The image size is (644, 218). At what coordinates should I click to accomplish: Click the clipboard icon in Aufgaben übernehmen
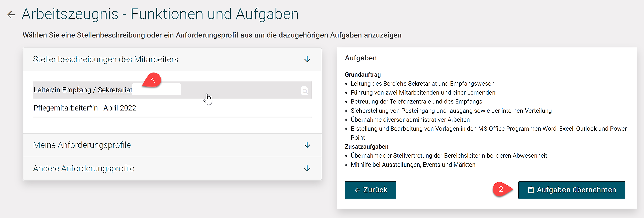pos(531,190)
